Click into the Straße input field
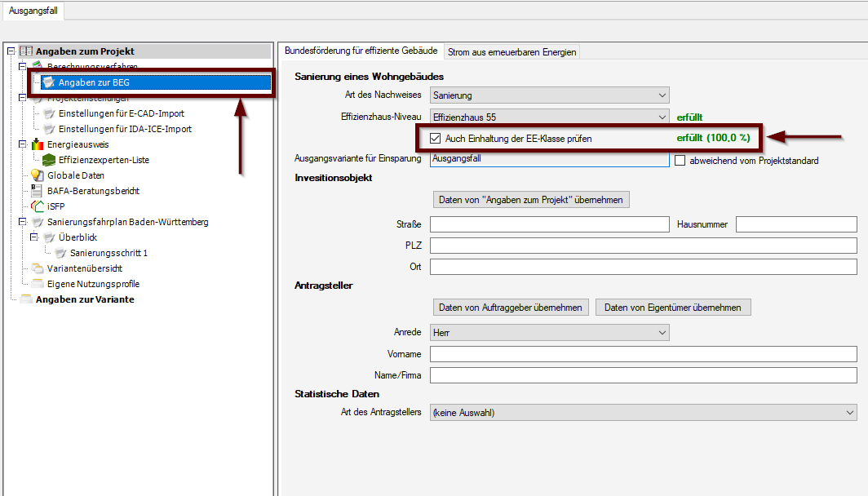 tap(549, 224)
